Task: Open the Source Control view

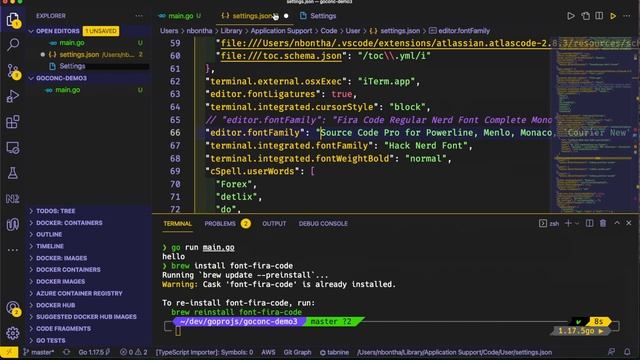Action: 13,71
